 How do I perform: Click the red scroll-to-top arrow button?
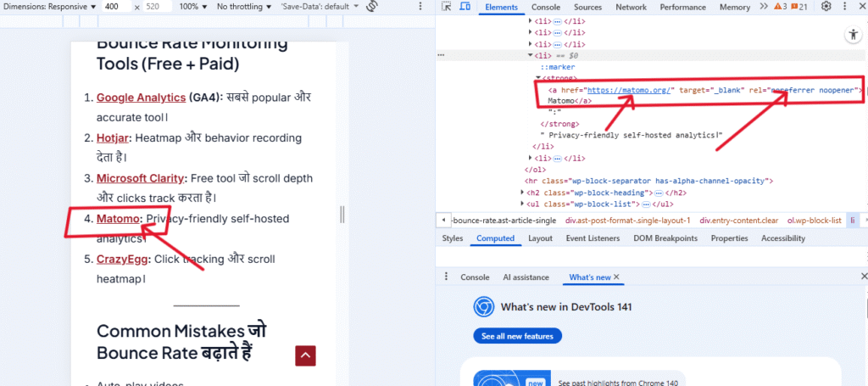click(x=305, y=355)
